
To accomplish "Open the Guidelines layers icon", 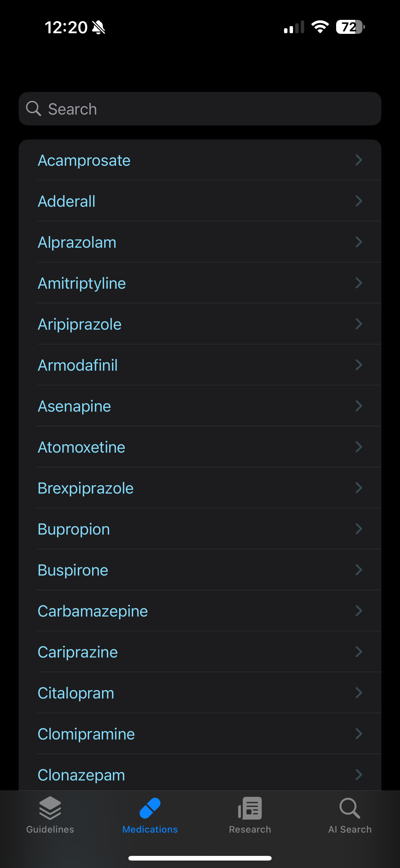I will click(x=50, y=808).
